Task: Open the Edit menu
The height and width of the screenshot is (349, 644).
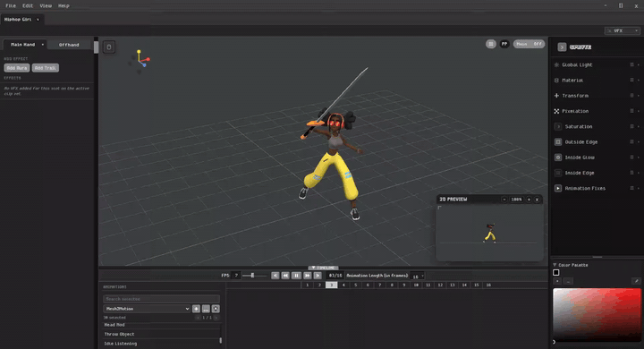Action: (x=28, y=5)
